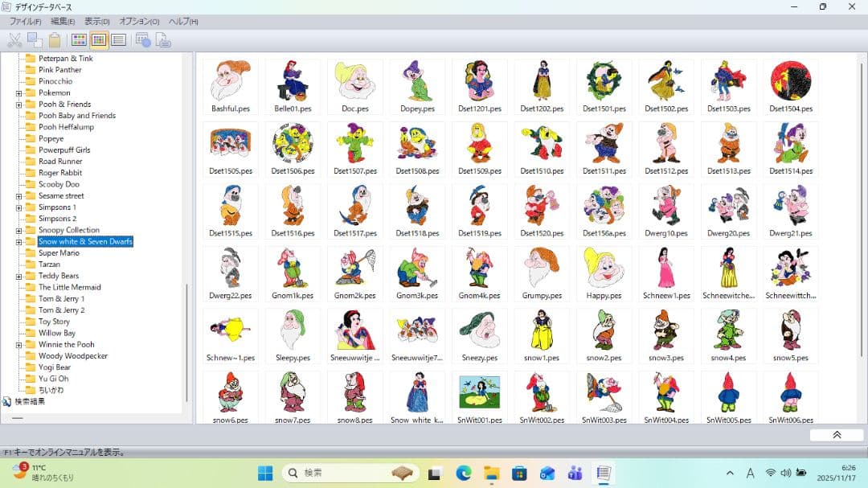Viewport: 868px width, 488px height.
Task: Switch to details list view
Action: point(118,40)
